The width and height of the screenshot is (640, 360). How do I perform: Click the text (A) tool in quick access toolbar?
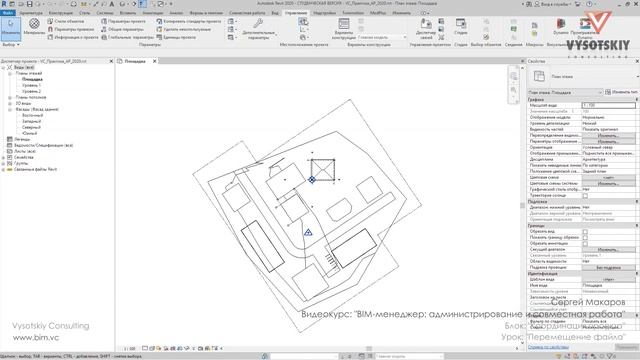pos(112,4)
